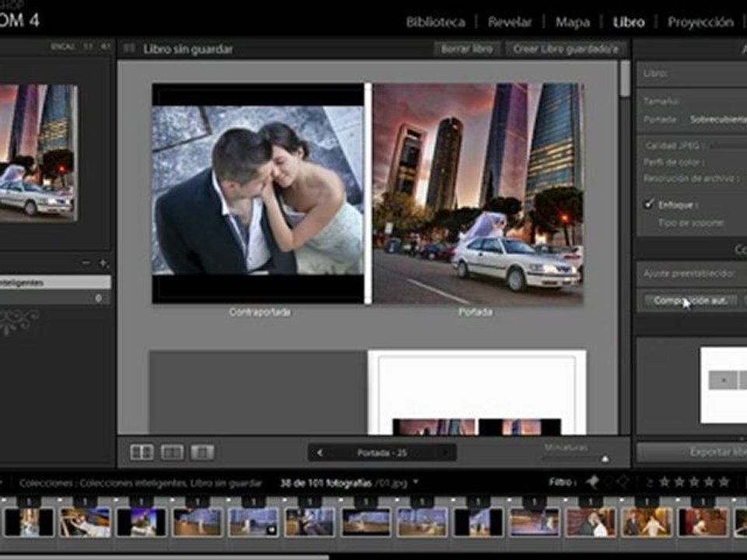Go to the Mapa module
Viewport: 747px width, 560px height.
pyautogui.click(x=572, y=22)
